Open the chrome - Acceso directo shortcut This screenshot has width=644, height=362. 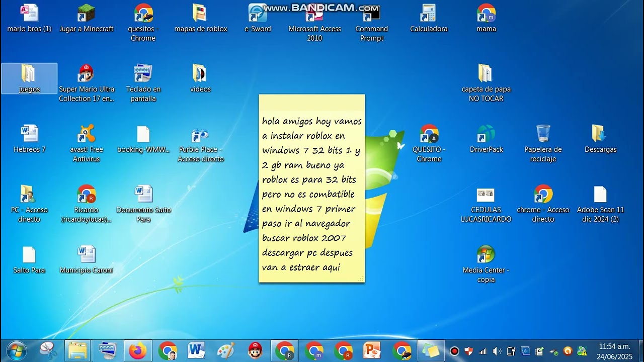543,204
